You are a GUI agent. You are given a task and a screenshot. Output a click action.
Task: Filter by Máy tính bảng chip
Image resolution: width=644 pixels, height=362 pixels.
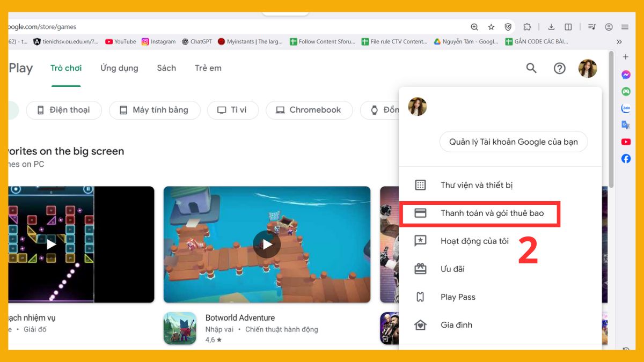tap(154, 110)
